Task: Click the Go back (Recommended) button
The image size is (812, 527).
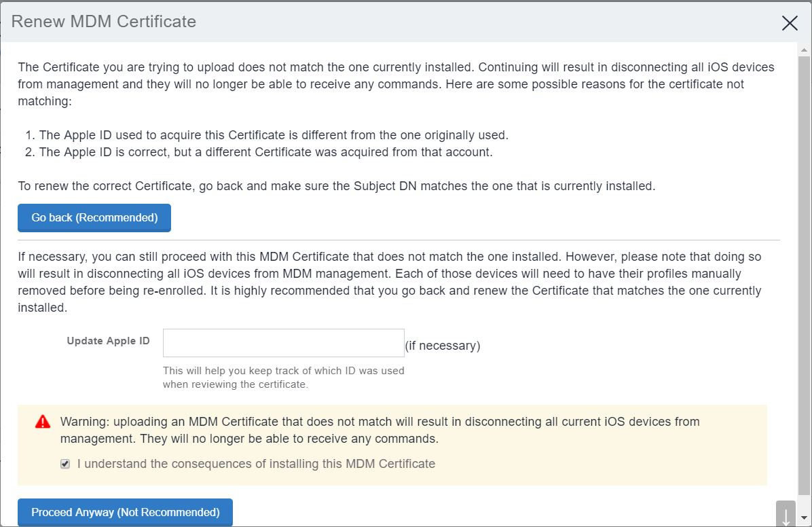Action: 94,217
